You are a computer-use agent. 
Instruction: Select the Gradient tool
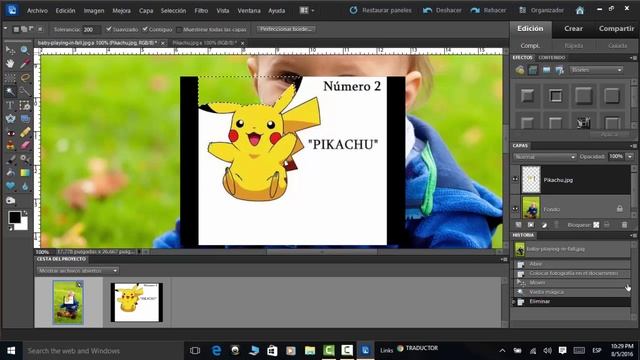pyautogui.click(x=25, y=173)
